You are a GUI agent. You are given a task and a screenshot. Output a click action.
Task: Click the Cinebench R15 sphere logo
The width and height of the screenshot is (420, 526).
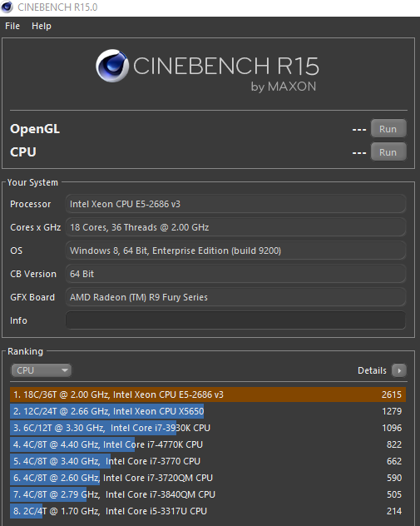click(112, 66)
